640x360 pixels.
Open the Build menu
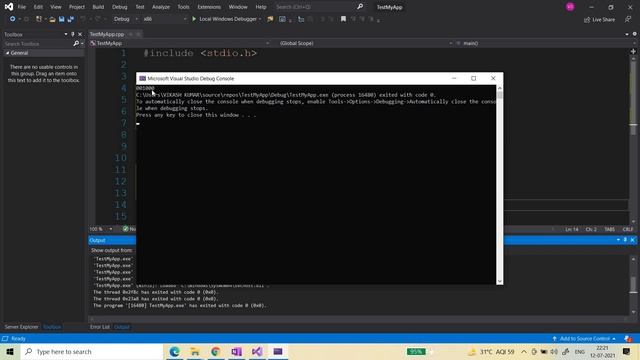pos(98,7)
